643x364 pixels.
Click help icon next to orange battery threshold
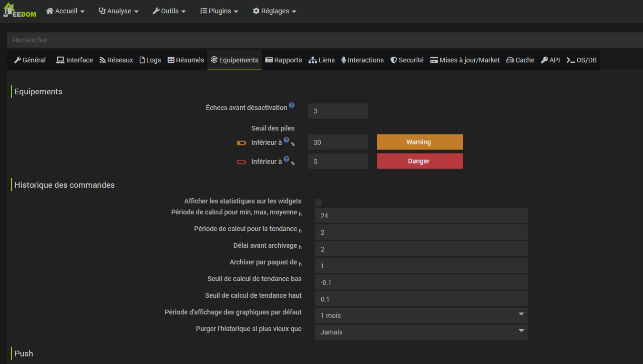tap(286, 140)
